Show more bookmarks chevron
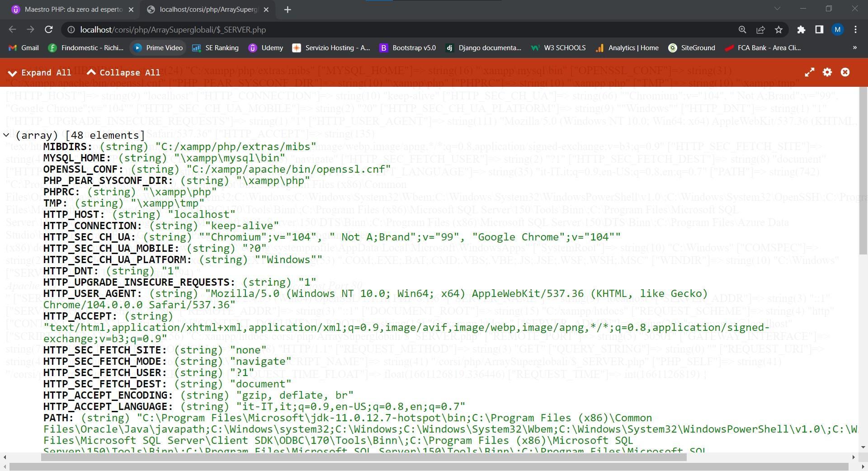Viewport: 868px width, 471px height. point(854,48)
